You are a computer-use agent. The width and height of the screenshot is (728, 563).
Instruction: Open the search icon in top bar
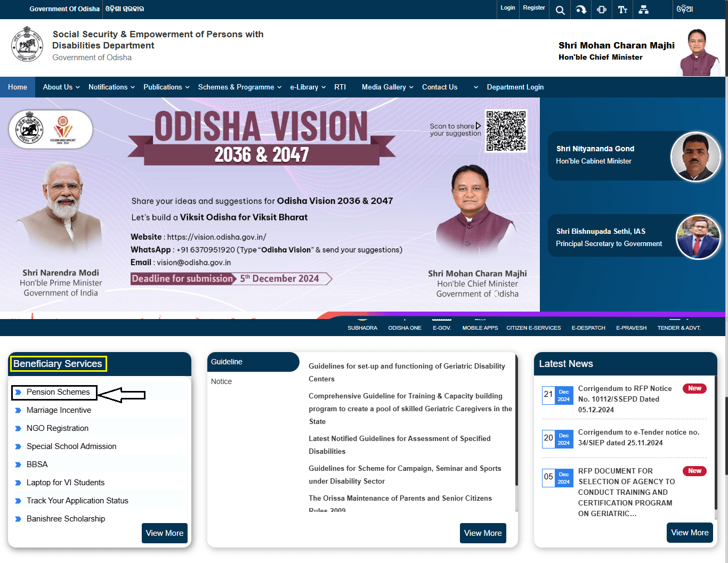[x=560, y=10]
